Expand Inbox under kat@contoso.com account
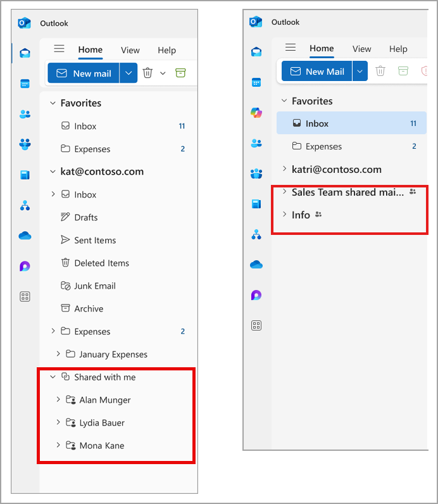 pyautogui.click(x=53, y=194)
